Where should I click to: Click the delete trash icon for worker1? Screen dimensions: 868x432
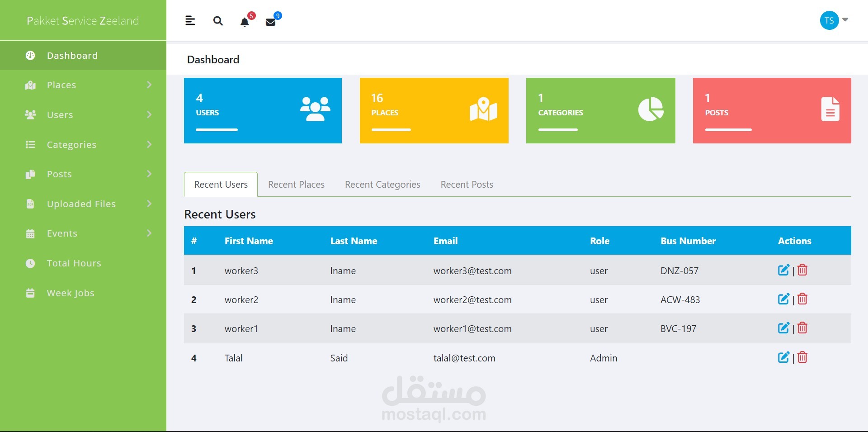click(802, 328)
